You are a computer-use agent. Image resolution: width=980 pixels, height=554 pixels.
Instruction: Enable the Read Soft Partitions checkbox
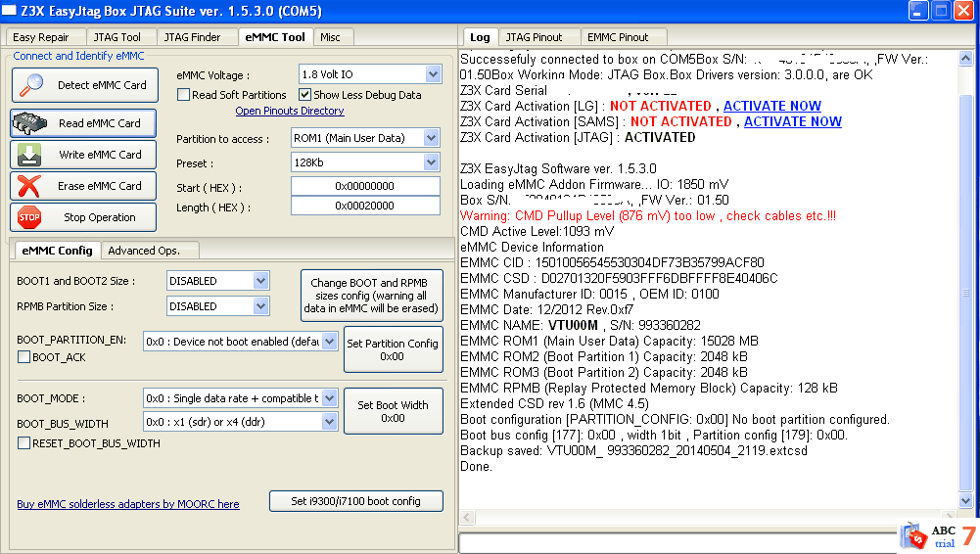[184, 95]
